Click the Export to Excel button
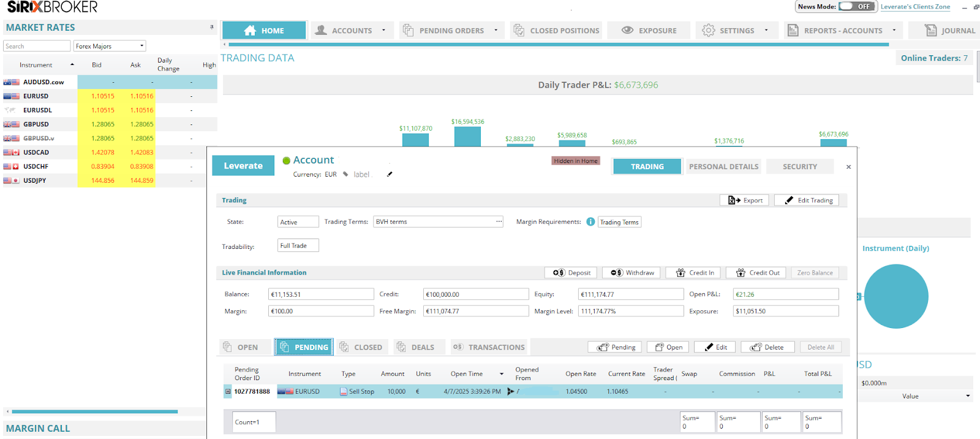 (745, 200)
